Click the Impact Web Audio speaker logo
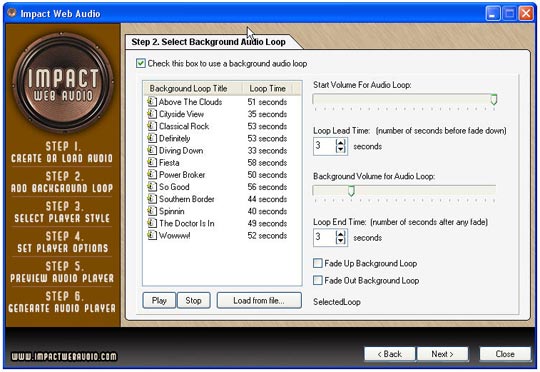The height and width of the screenshot is (372, 540). [x=62, y=82]
